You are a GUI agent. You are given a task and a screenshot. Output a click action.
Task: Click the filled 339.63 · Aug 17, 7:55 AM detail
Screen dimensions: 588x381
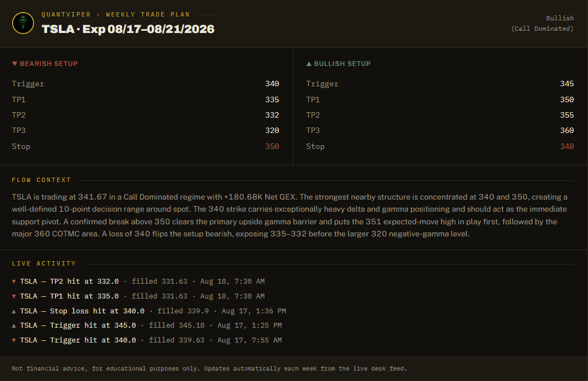pos(215,340)
